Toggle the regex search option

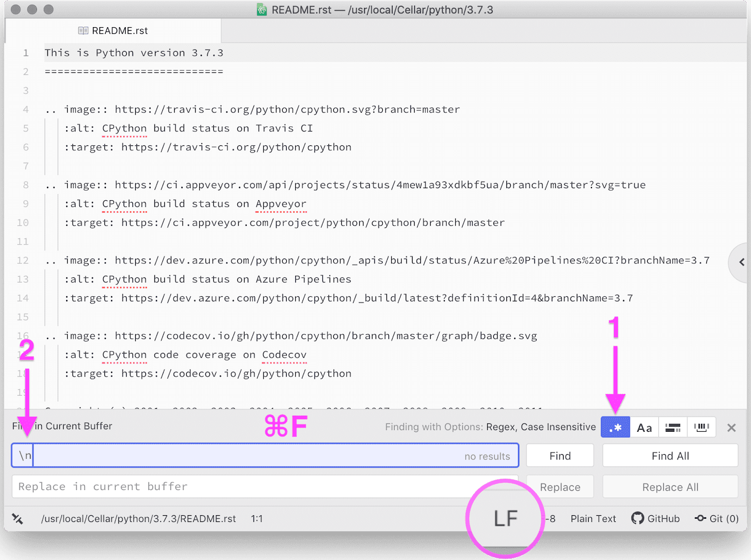(615, 428)
